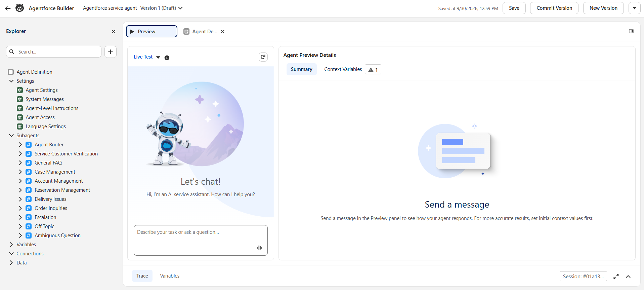Add new item with plus button

[x=111, y=52]
